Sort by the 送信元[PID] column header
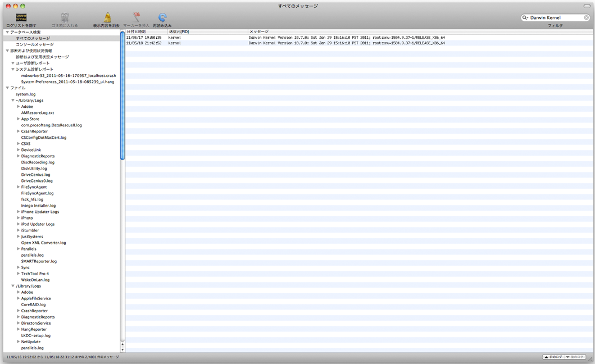 coord(207,31)
